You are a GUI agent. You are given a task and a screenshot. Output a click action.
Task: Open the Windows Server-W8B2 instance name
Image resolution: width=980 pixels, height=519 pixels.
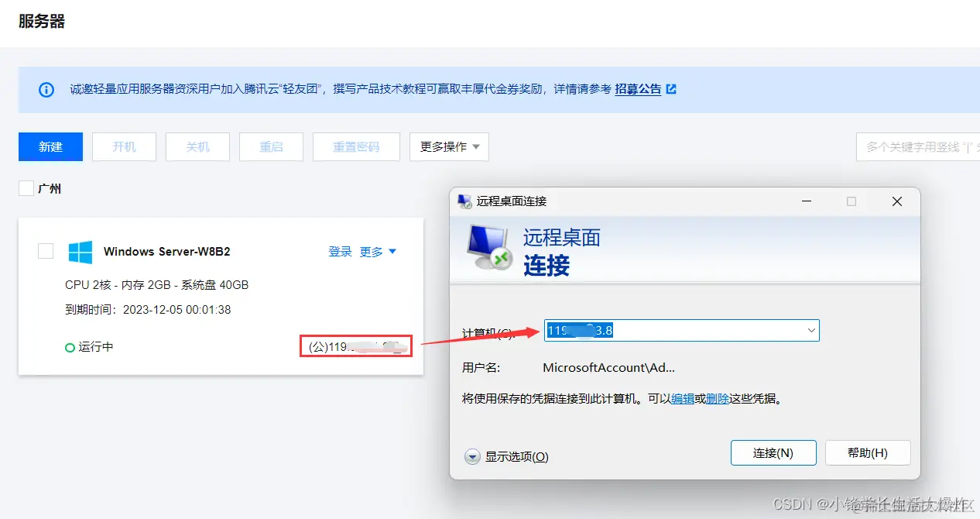click(x=167, y=252)
